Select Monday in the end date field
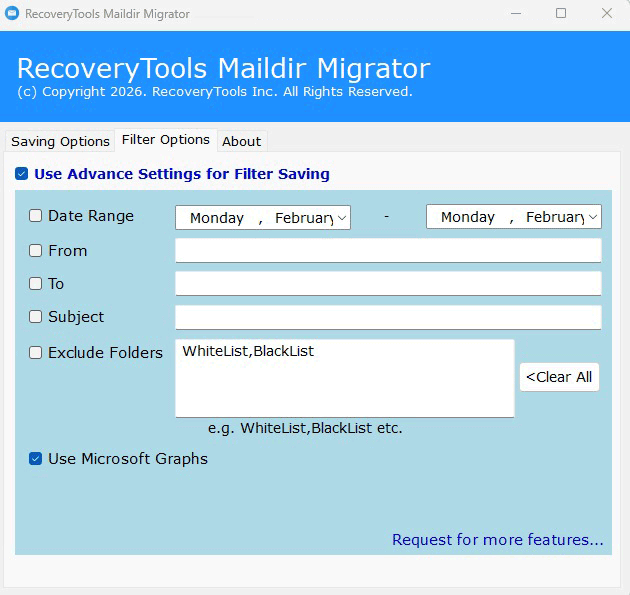Image resolution: width=630 pixels, height=595 pixels. (468, 217)
